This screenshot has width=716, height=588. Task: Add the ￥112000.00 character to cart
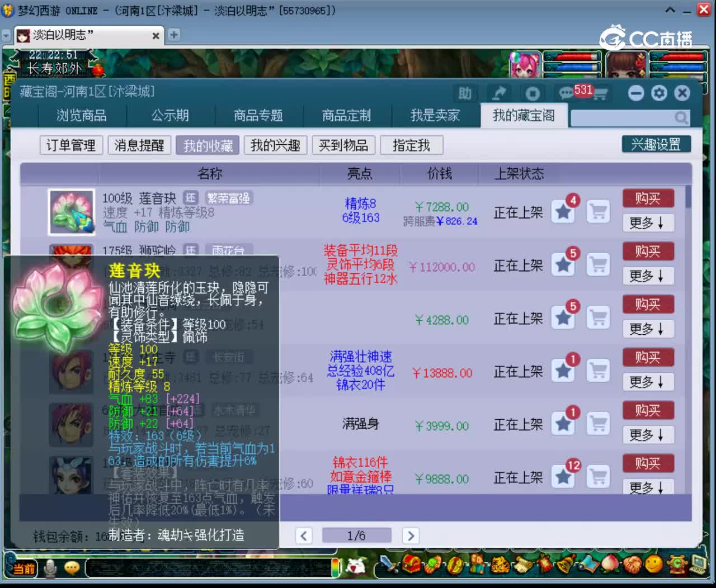coord(598,265)
